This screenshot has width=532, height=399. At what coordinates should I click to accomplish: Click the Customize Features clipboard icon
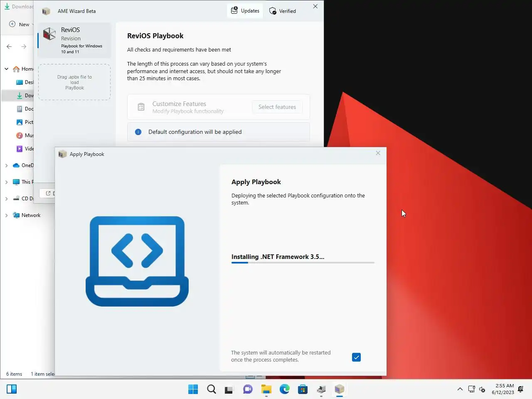(x=141, y=107)
